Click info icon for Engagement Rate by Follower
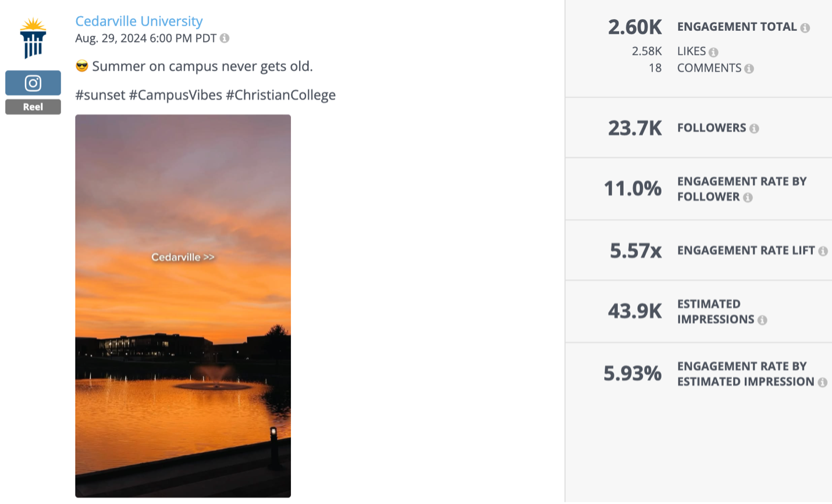832x504 pixels. [x=748, y=198]
